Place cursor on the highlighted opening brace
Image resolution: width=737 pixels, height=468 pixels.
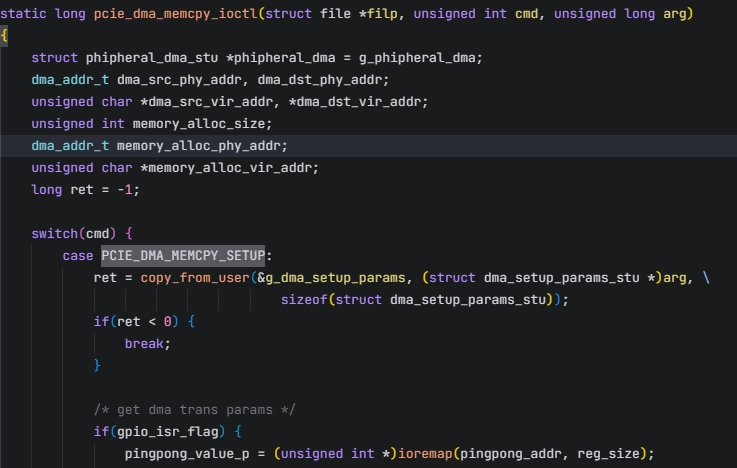(x=4, y=35)
